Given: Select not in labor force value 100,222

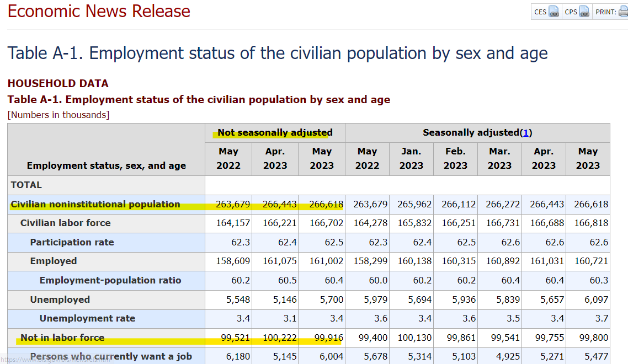Looking at the screenshot, I should pos(280,338).
